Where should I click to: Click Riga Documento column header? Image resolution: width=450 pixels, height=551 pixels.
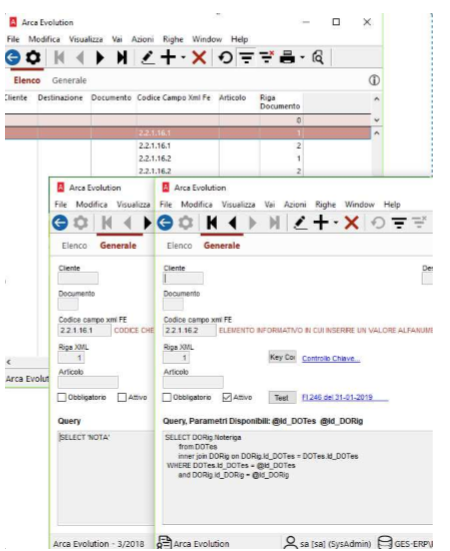pyautogui.click(x=280, y=102)
